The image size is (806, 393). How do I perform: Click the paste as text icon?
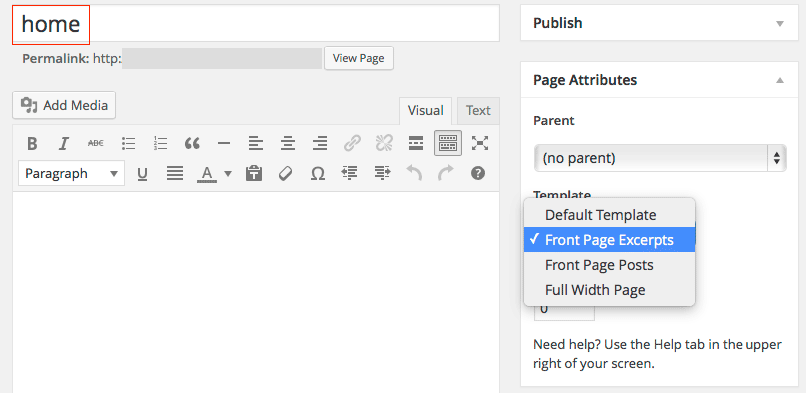(x=253, y=174)
